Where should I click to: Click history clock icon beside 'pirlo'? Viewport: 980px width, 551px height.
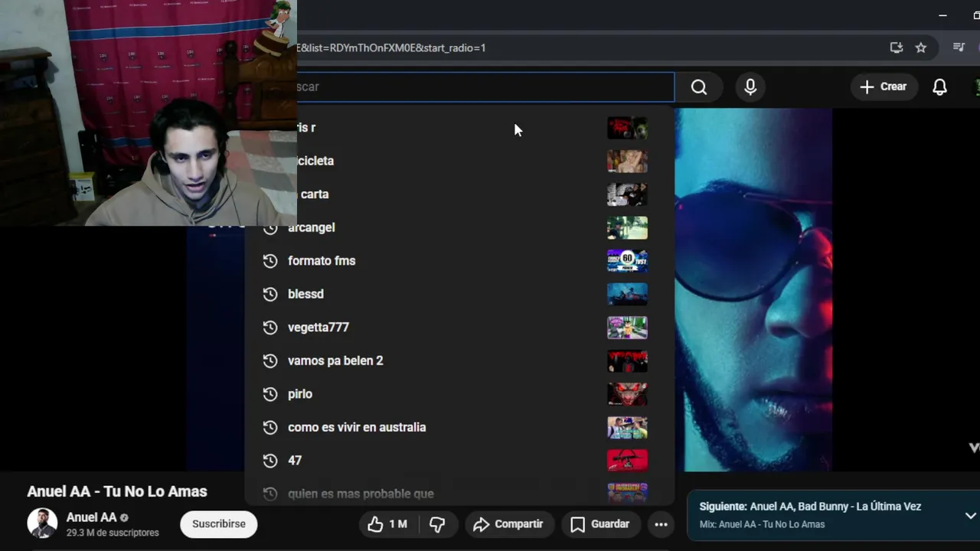coord(269,394)
